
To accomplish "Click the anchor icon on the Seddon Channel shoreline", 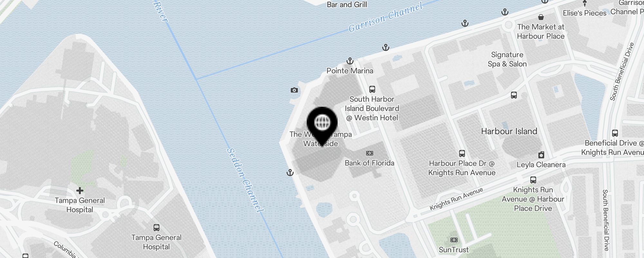I will 290,173.
